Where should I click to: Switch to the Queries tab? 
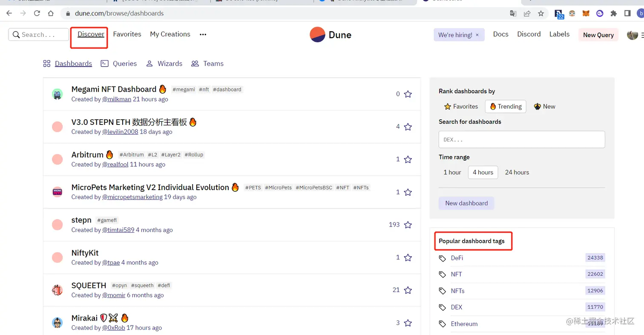[119, 64]
